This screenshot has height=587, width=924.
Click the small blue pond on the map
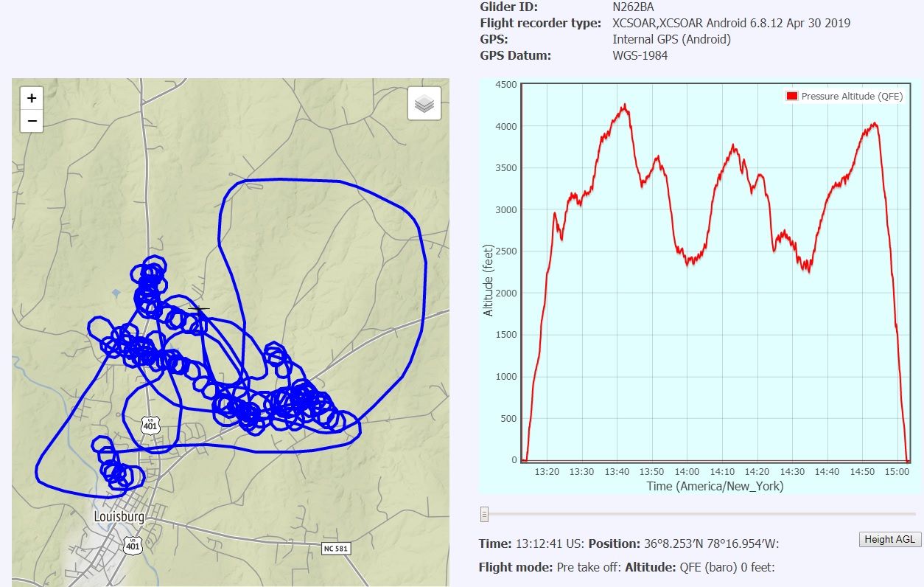[x=115, y=293]
